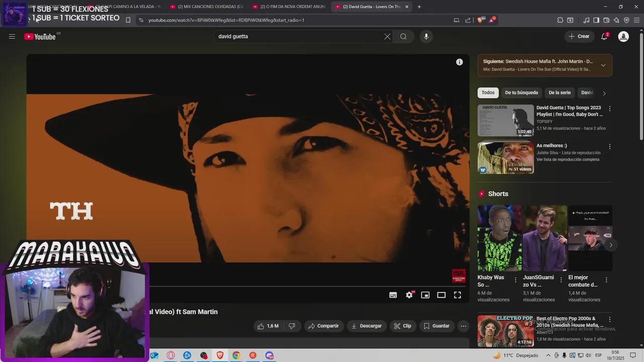Click the YouTube search magnifier button
Viewport: 644px width, 362px height.
(404, 36)
